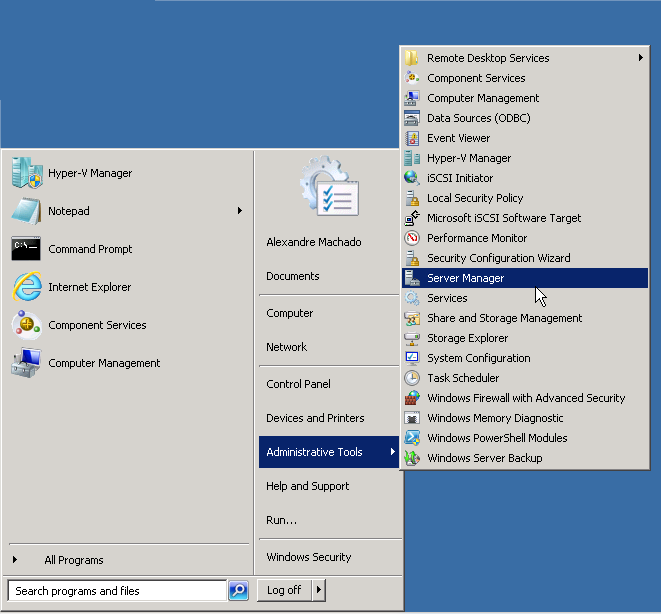Screen dimensions: 661x614
Task: Open Devices and Printers
Action: [x=315, y=418]
